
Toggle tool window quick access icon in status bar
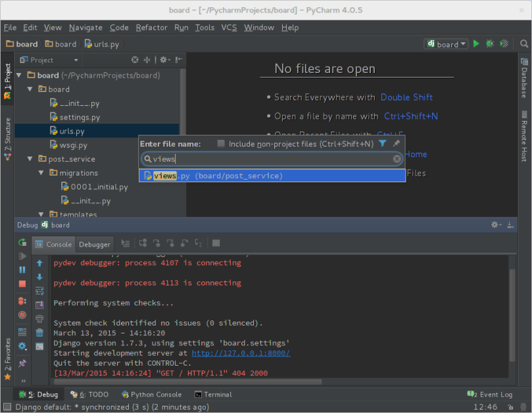(x=7, y=406)
